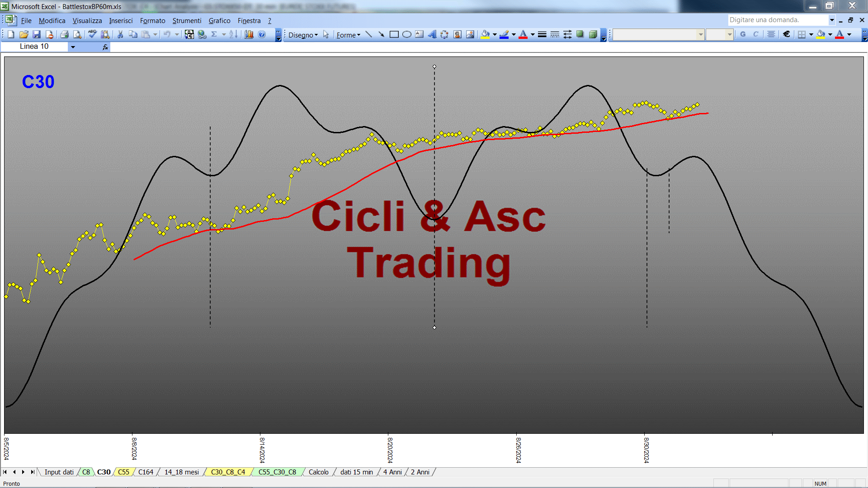This screenshot has width=868, height=488.
Task: Click the Sort ascending icon
Action: coord(233,35)
